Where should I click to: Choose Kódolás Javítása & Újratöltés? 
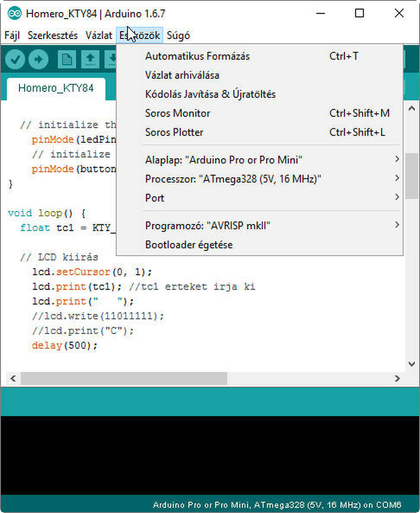[259, 94]
